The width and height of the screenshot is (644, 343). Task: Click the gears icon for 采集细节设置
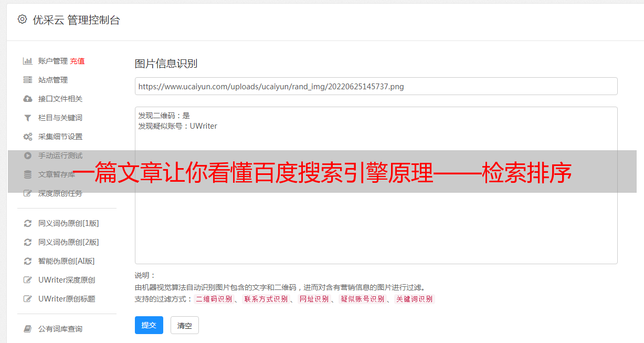(x=28, y=137)
